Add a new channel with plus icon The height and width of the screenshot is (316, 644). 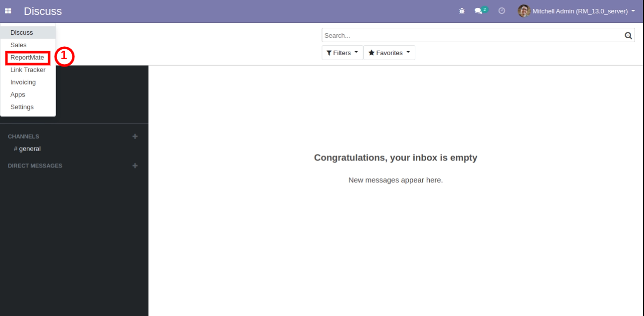pos(135,136)
